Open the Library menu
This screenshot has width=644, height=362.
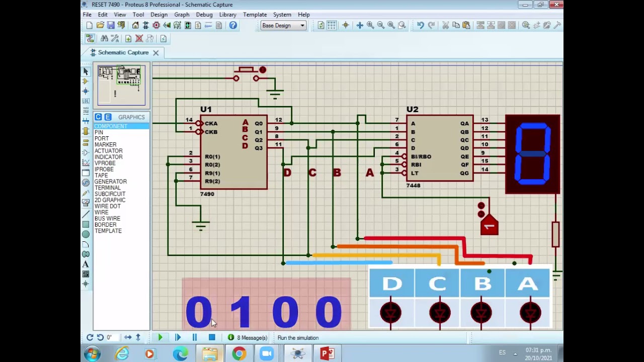tap(227, 15)
